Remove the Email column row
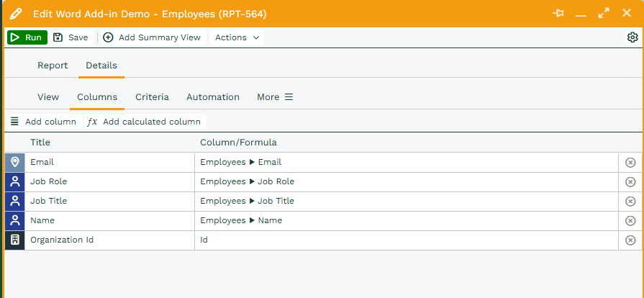644x298 pixels. point(630,163)
